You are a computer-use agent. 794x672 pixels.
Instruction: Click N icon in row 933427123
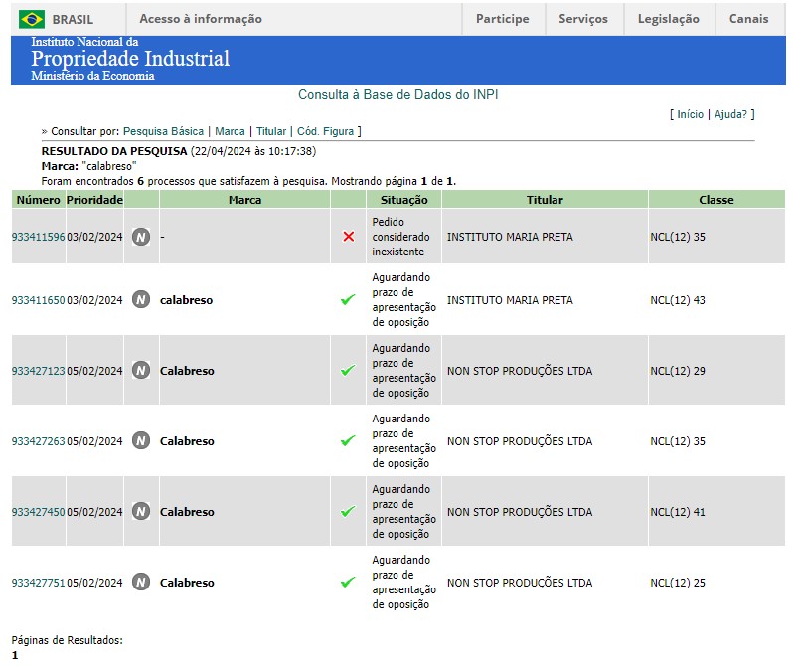[141, 370]
